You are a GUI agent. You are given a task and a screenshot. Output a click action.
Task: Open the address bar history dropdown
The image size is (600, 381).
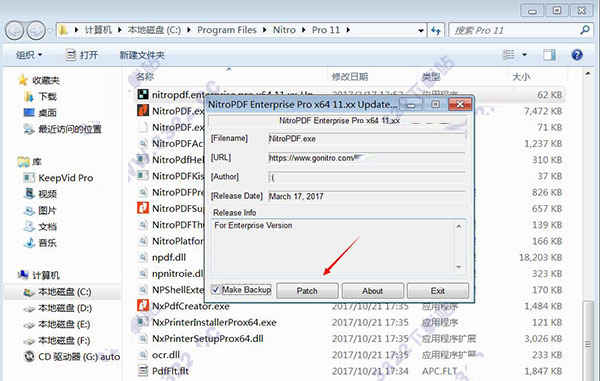coord(421,30)
